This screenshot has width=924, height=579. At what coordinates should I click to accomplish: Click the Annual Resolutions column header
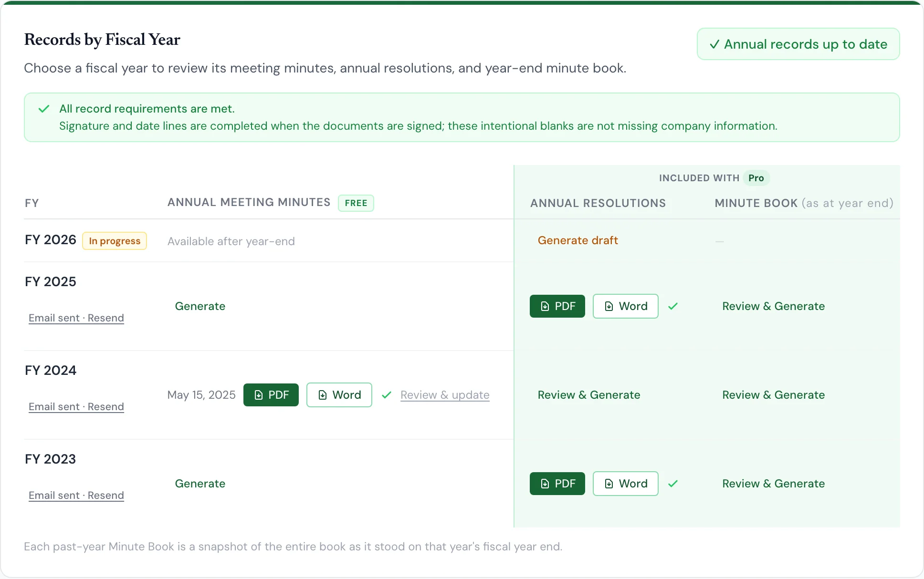click(x=598, y=203)
